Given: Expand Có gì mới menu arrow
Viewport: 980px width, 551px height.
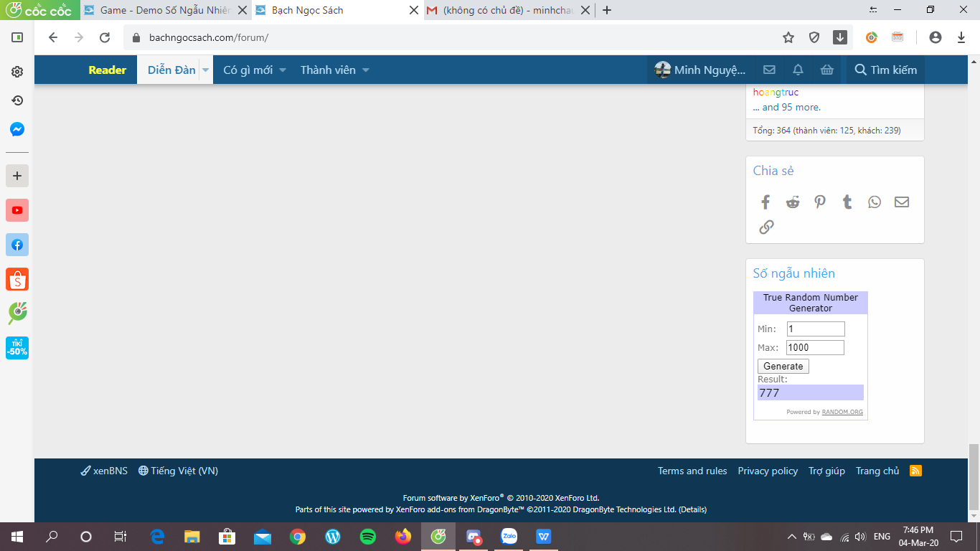Looking at the screenshot, I should click(283, 70).
